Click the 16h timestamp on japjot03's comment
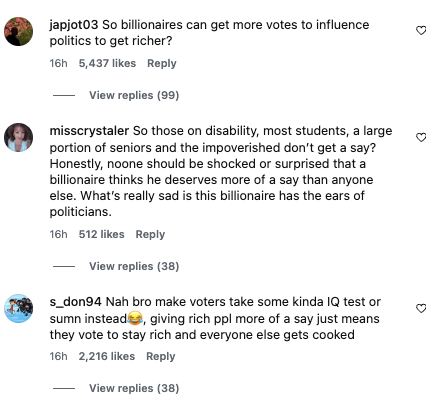The image size is (432, 401). point(58,63)
